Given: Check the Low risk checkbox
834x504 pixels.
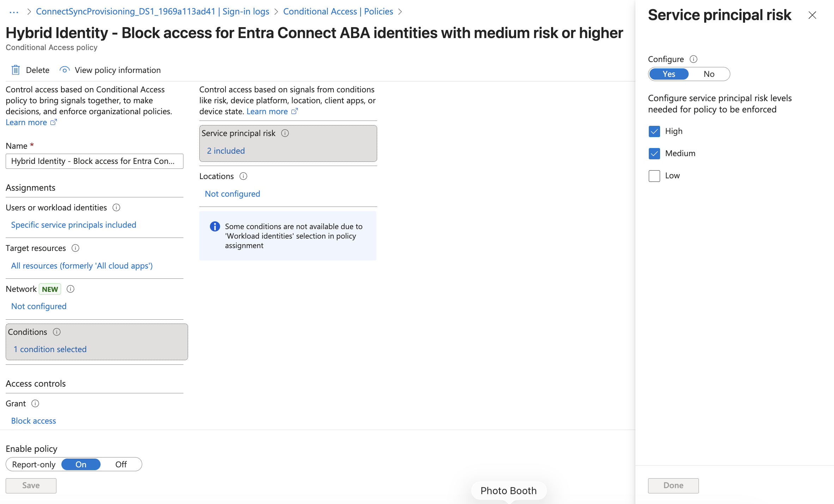Looking at the screenshot, I should (654, 176).
